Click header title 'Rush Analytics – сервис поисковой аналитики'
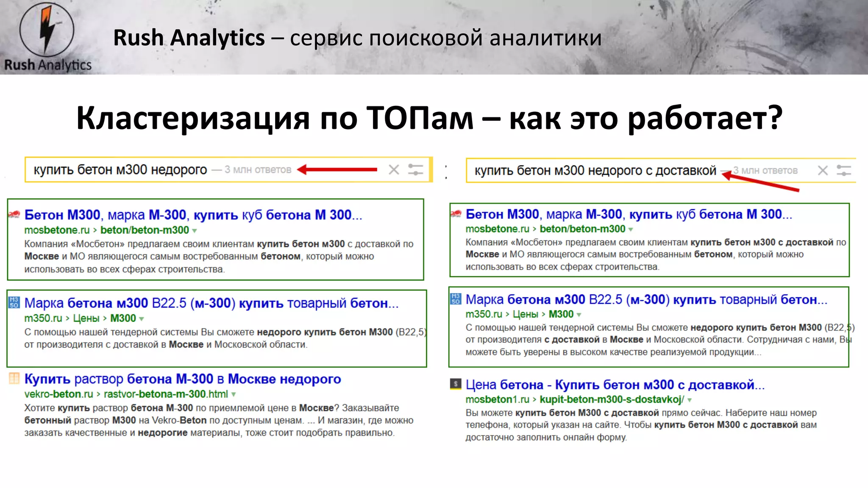868x488 pixels. click(357, 38)
